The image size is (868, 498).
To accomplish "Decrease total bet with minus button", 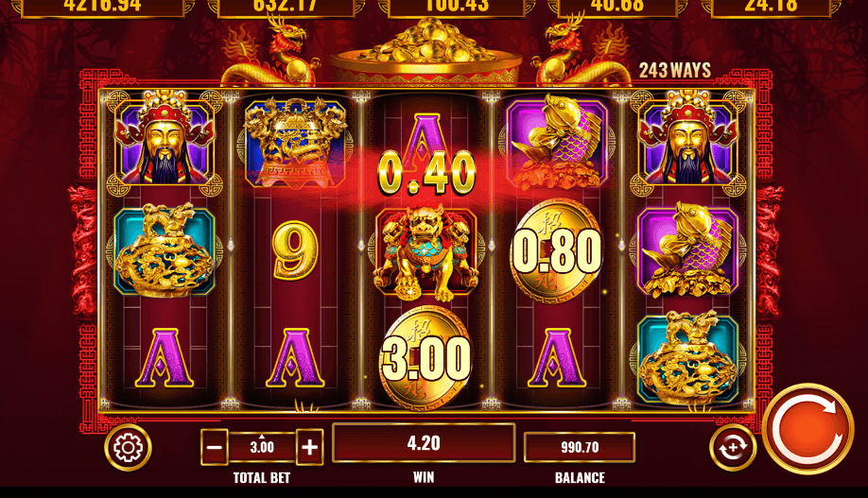I will click(215, 447).
